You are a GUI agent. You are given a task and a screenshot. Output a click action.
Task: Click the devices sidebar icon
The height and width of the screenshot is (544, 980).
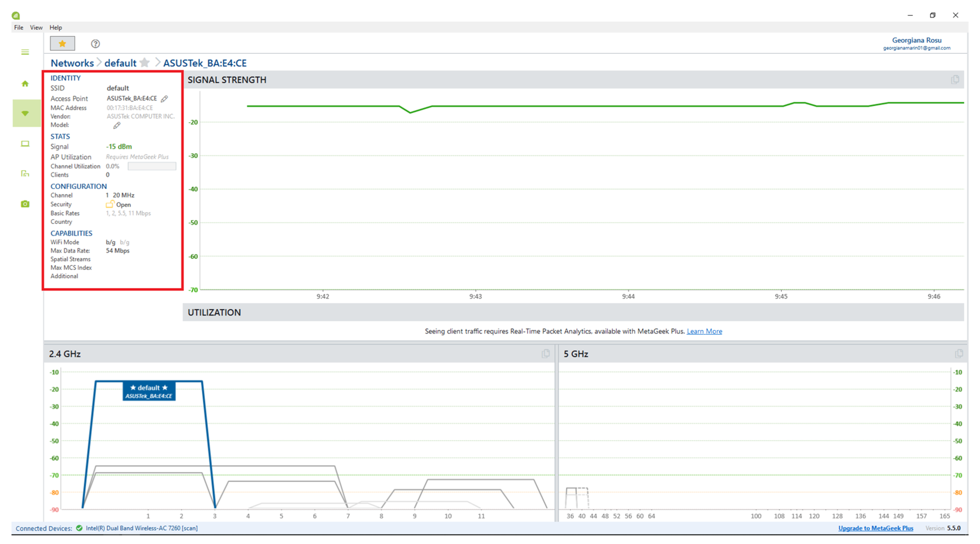[25, 174]
